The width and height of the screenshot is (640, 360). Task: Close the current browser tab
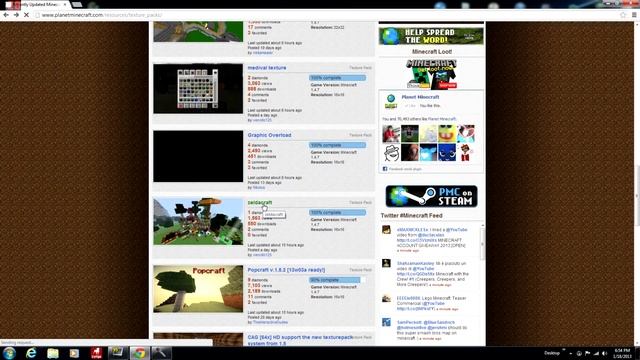point(65,4)
